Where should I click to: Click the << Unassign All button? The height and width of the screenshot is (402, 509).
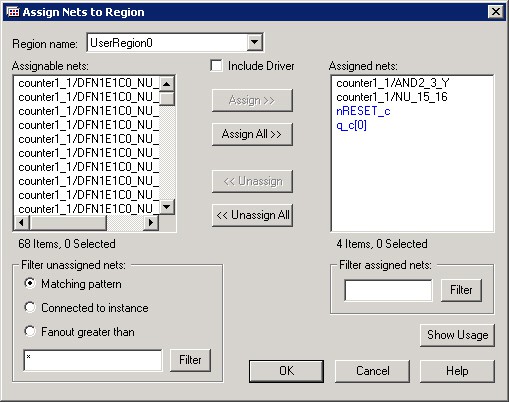tap(252, 215)
